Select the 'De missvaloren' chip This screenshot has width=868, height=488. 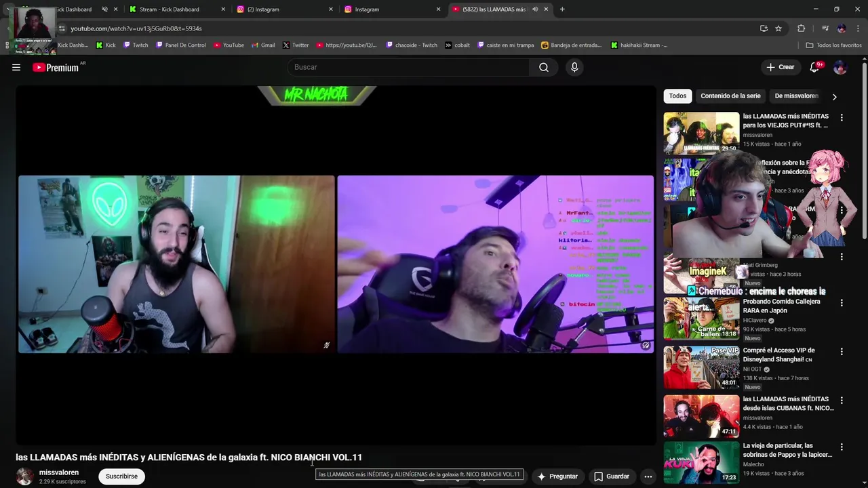pyautogui.click(x=796, y=96)
